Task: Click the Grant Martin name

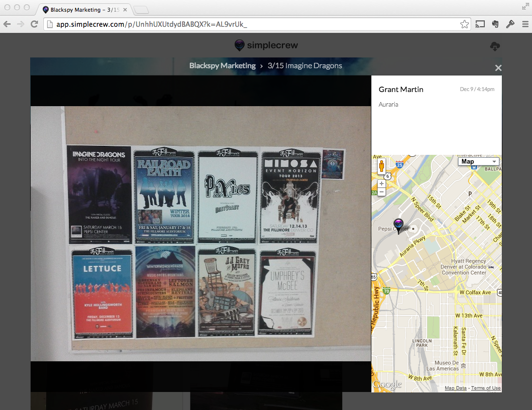Action: 401,89
